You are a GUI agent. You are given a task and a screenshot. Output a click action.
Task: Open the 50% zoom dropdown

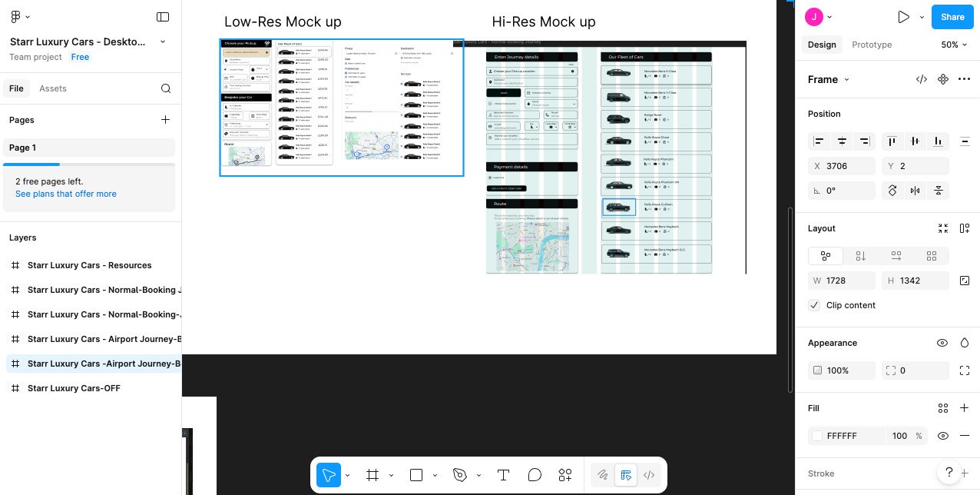[953, 45]
